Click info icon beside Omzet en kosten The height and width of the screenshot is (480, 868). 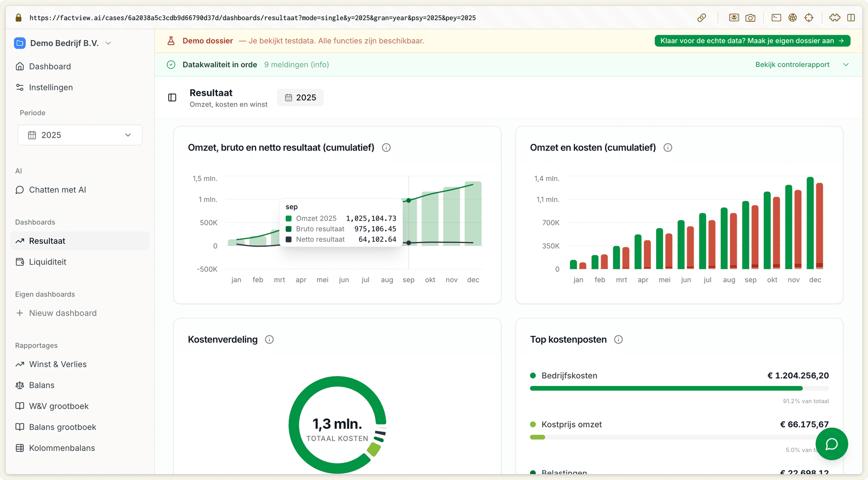point(668,148)
